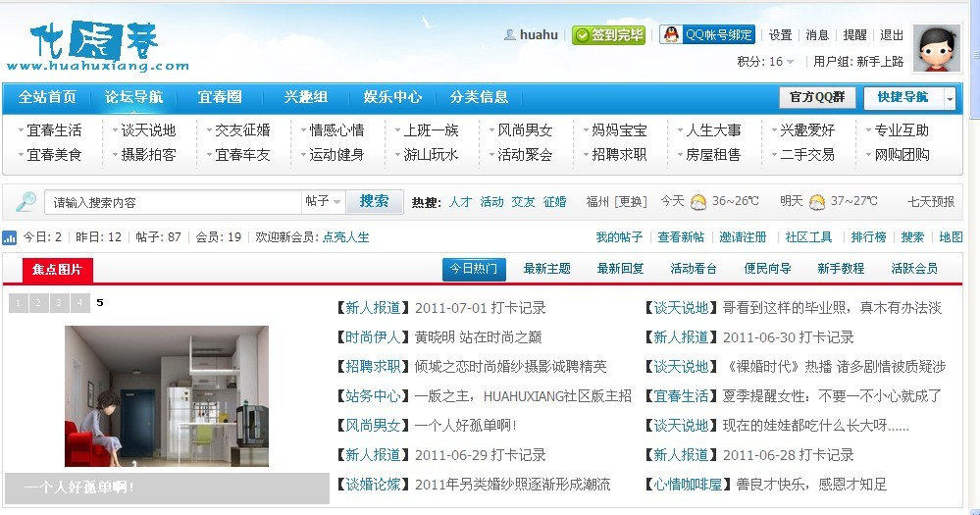Open 宜春圈 navigation item
The width and height of the screenshot is (980, 515).
(220, 97)
